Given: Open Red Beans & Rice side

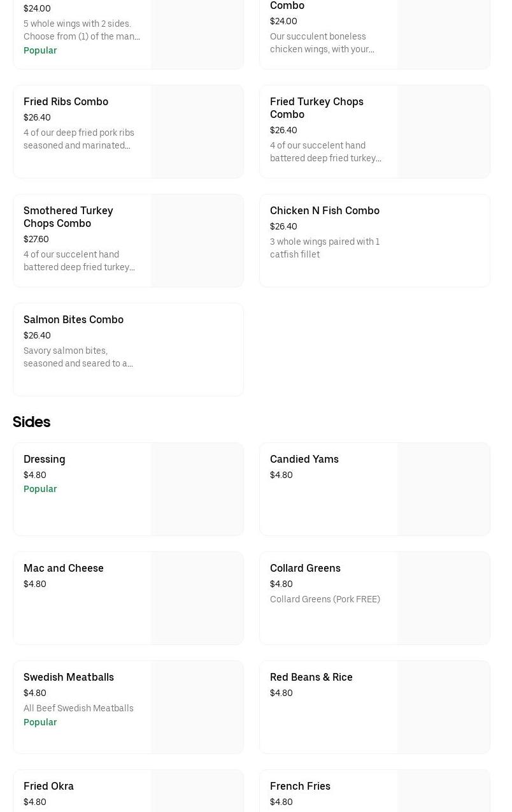Looking at the screenshot, I should [x=311, y=678].
